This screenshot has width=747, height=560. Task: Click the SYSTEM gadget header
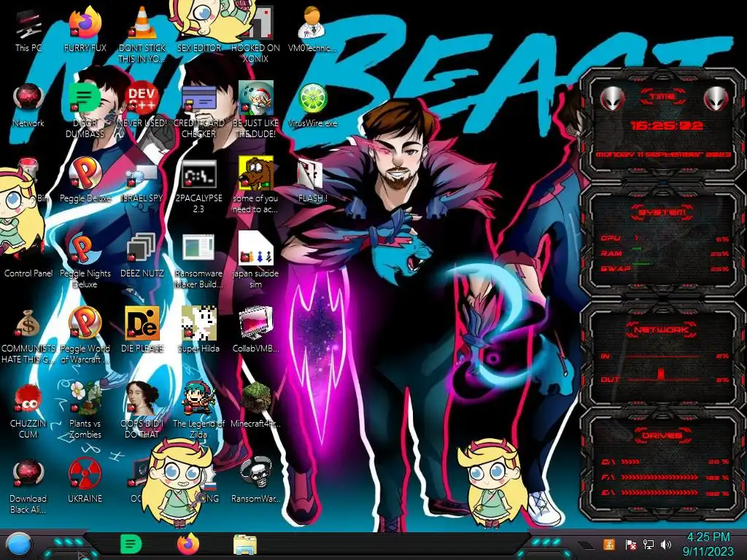662,212
